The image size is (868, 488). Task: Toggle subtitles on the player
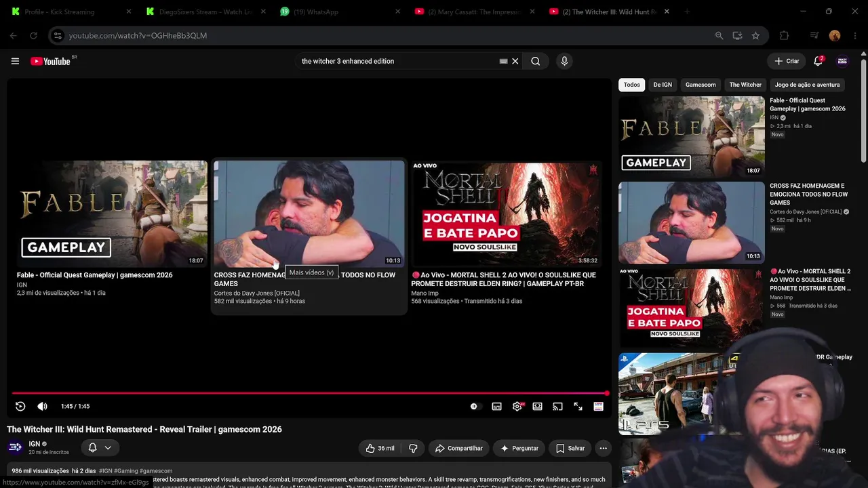click(x=496, y=406)
